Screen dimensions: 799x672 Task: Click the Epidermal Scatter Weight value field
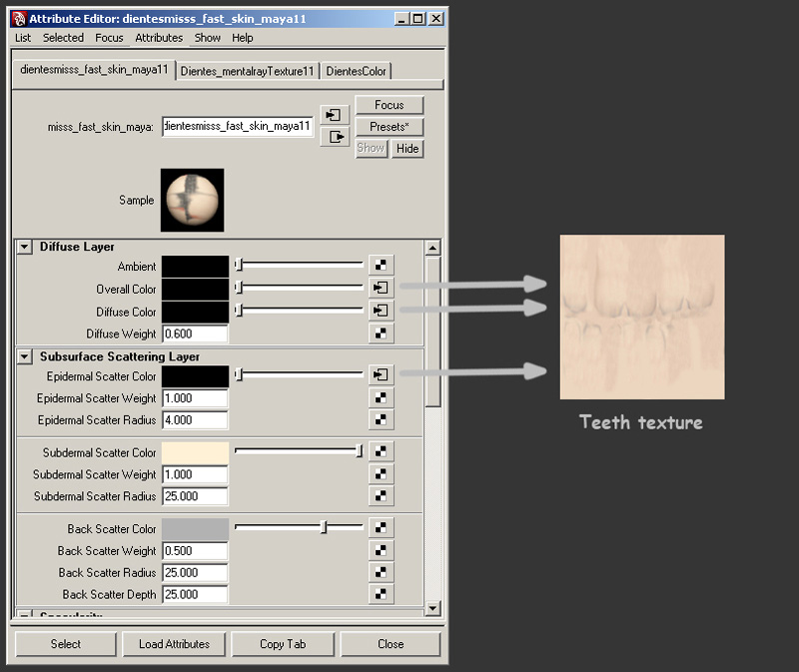point(195,397)
